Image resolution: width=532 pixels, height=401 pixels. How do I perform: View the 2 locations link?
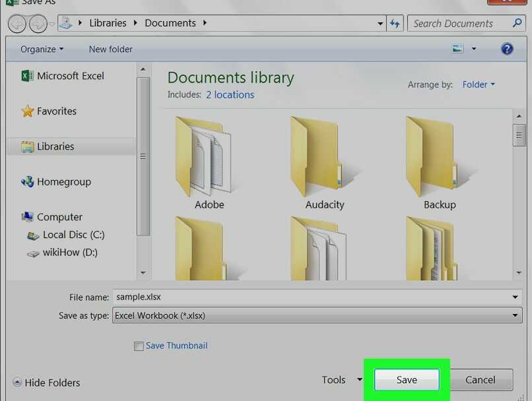click(x=230, y=94)
